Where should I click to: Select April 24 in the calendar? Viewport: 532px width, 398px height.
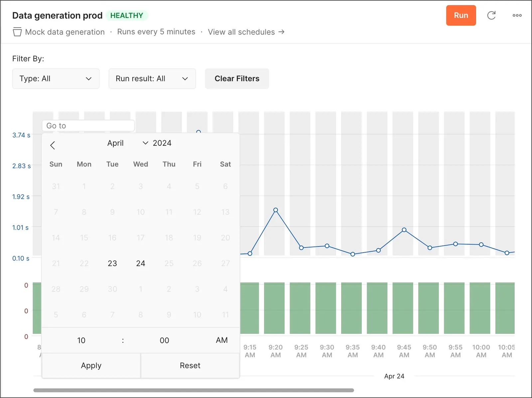tap(141, 263)
